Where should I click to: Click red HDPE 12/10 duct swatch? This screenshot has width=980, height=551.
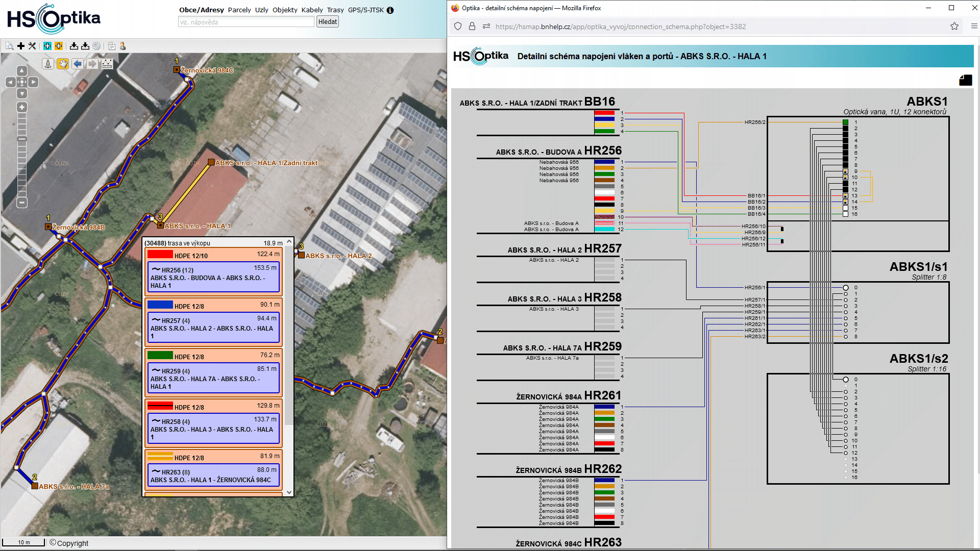pyautogui.click(x=160, y=254)
